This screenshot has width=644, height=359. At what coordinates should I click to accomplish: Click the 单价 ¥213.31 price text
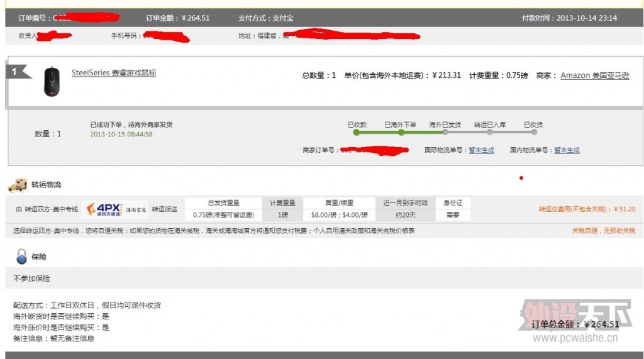(x=402, y=75)
